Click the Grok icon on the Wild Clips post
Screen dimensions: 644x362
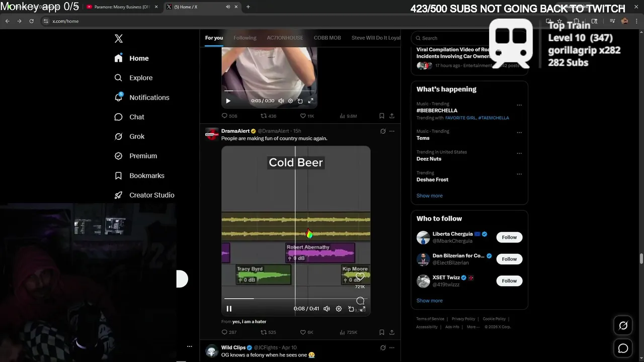[x=383, y=348]
